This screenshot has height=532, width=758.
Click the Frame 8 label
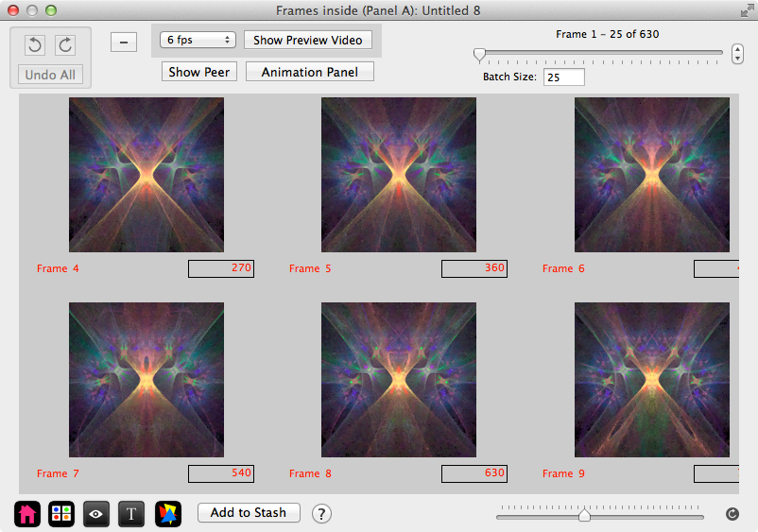pyautogui.click(x=310, y=473)
